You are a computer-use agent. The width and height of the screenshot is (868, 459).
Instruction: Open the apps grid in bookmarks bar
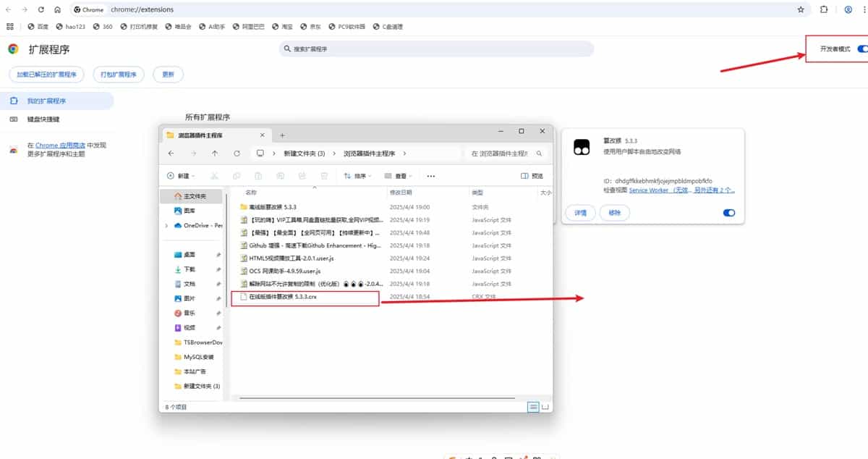10,27
